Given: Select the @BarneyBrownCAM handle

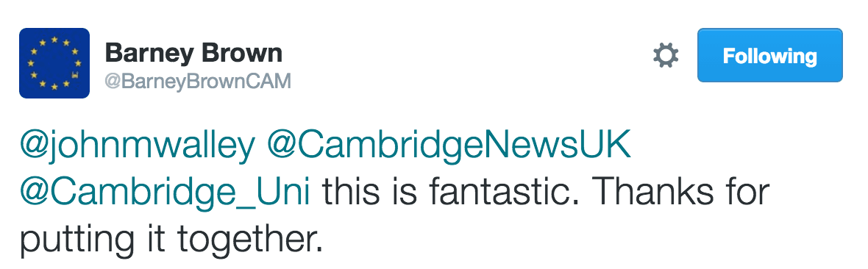Looking at the screenshot, I should coord(198,82).
